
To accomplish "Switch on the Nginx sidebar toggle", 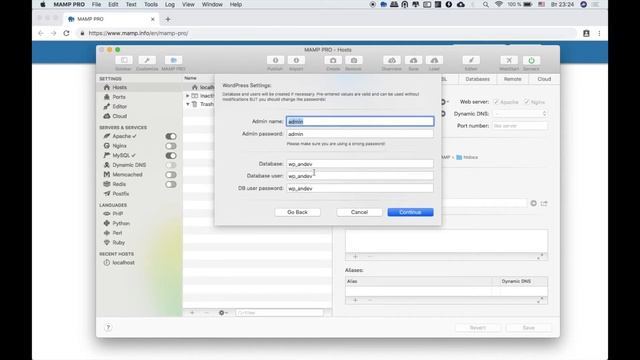I will 171,146.
